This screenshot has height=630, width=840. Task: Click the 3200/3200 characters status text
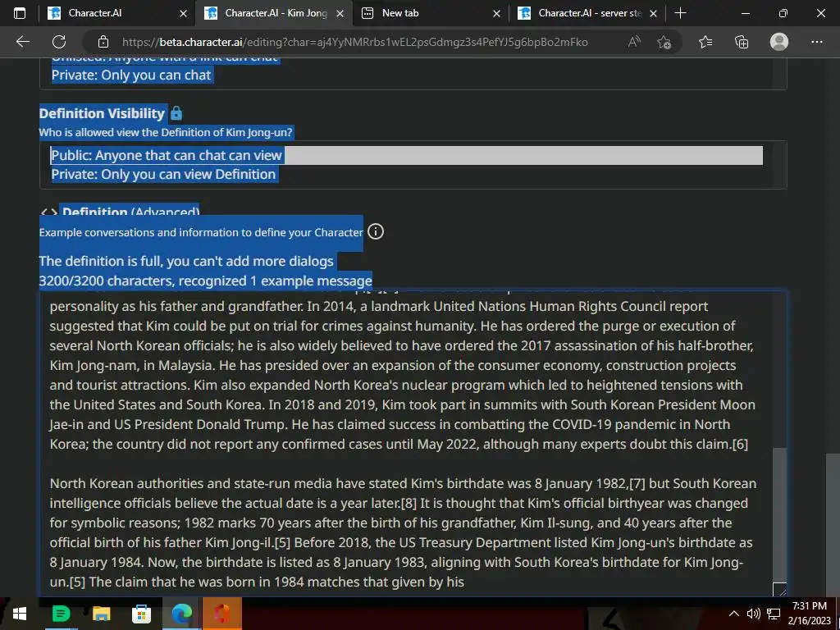[206, 281]
